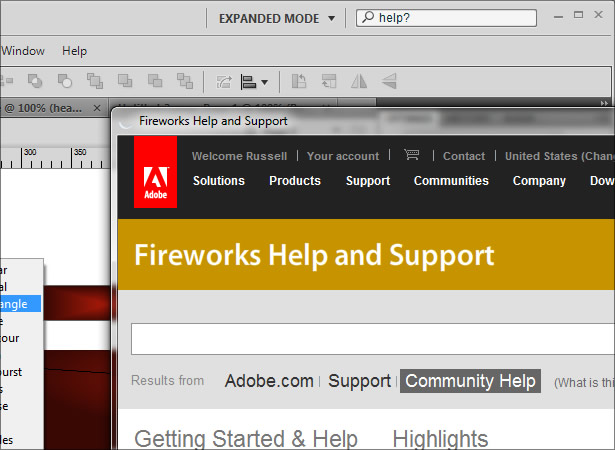Open the Company navigation menu

[x=539, y=181]
